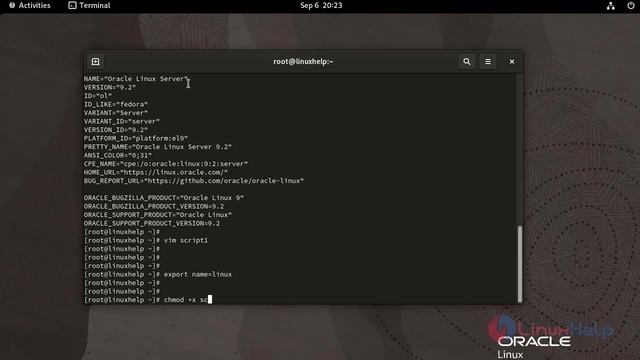The image size is (640, 360).
Task: Click the line ANSI_COLOR="0;31"
Action: 118,156
